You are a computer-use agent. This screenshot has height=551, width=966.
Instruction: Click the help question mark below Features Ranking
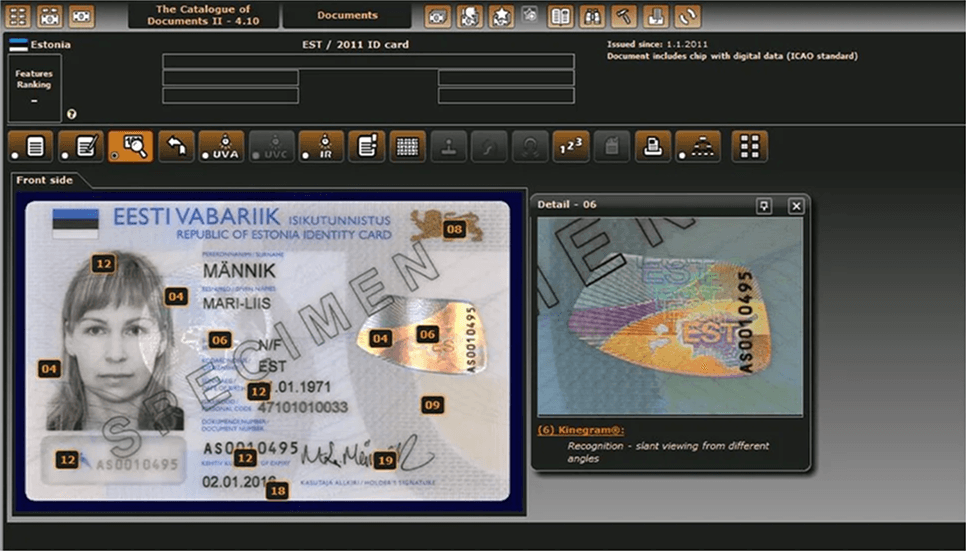[71, 114]
